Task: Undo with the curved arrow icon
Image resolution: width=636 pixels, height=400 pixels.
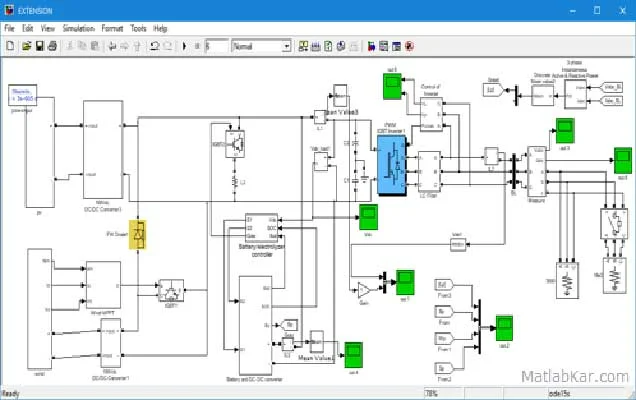Action: tap(154, 46)
